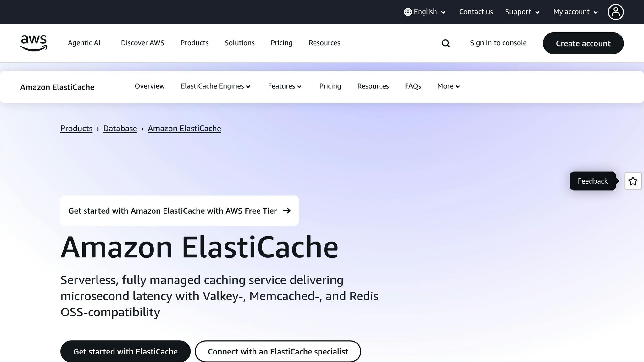The image size is (644, 362).
Task: Expand the Features dropdown
Action: coord(285,86)
